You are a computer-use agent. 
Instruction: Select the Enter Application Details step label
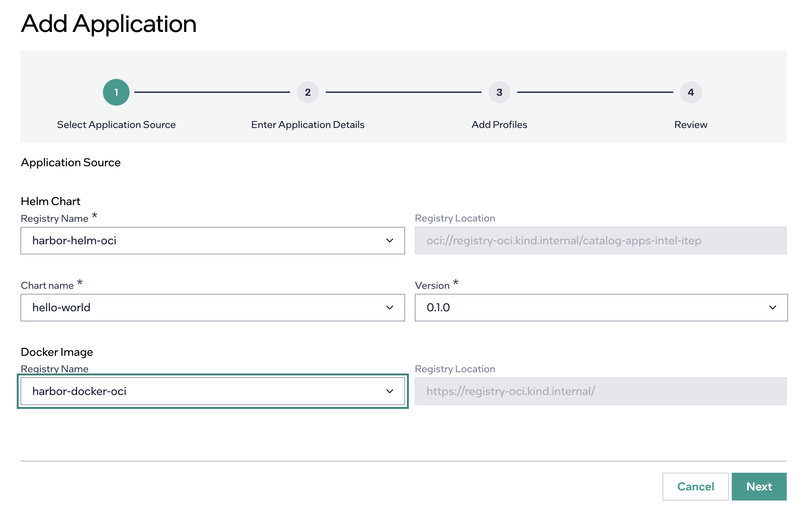click(x=307, y=125)
